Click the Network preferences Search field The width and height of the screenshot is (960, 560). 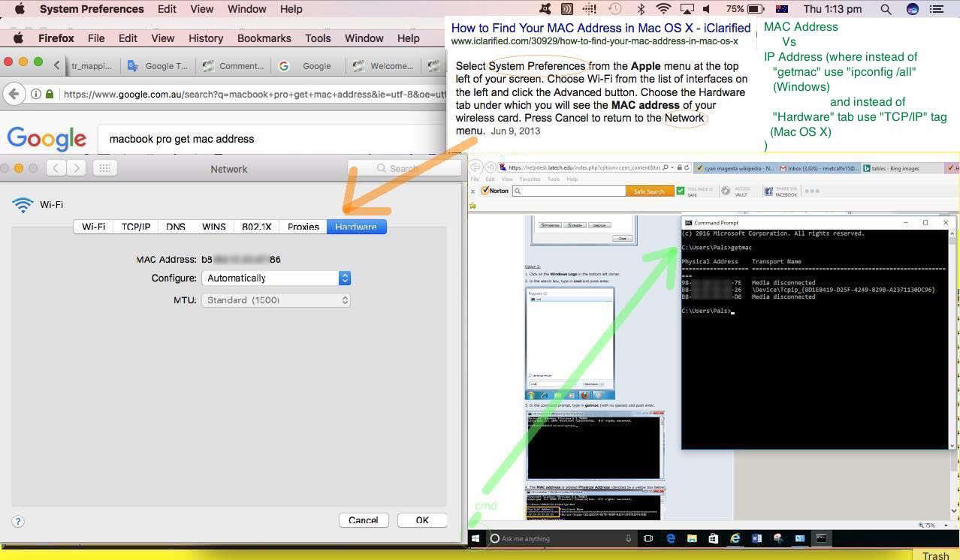click(x=403, y=168)
